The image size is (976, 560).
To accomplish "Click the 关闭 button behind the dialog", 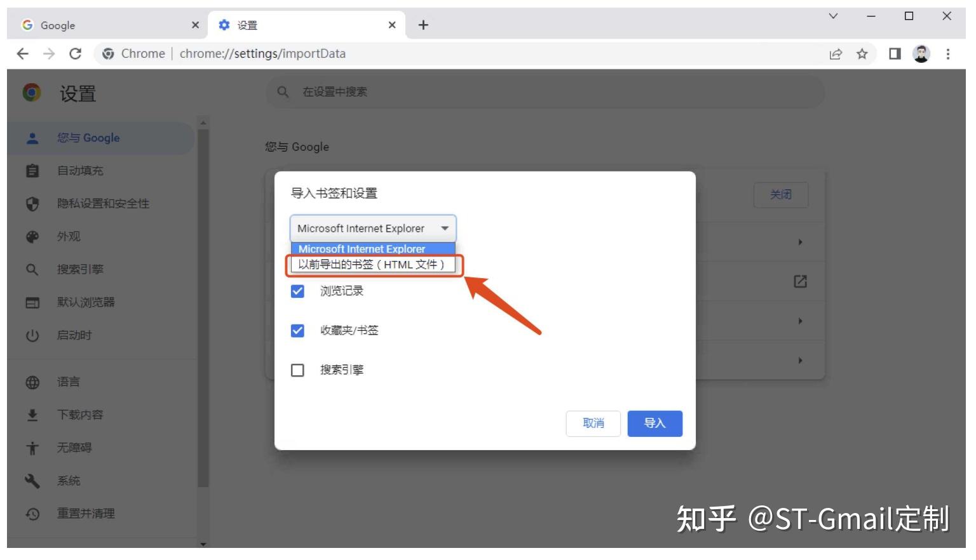I will tap(781, 195).
